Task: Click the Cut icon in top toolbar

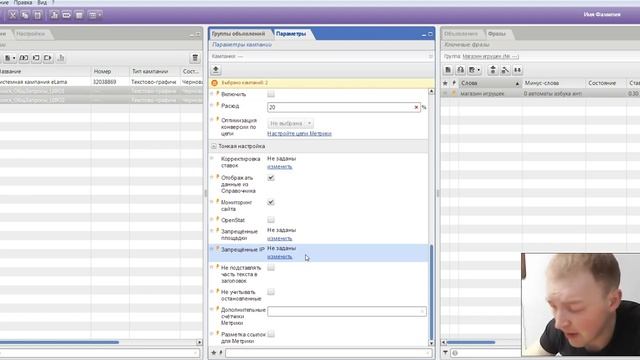Action: pos(13,15)
